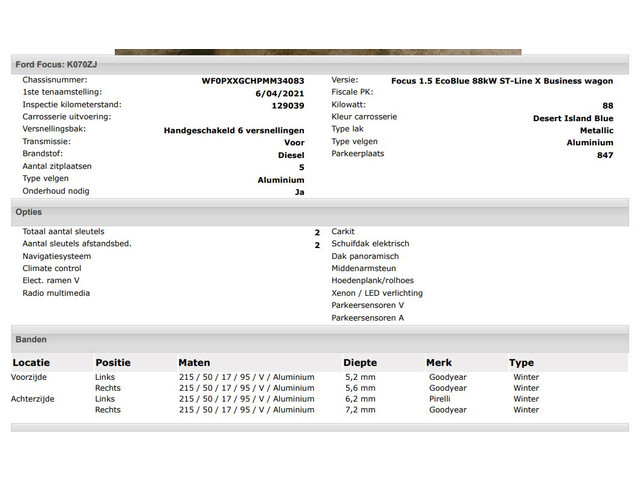This screenshot has height=480, width=640.
Task: Click the Navigatiesysteem option
Action: pyautogui.click(x=57, y=256)
